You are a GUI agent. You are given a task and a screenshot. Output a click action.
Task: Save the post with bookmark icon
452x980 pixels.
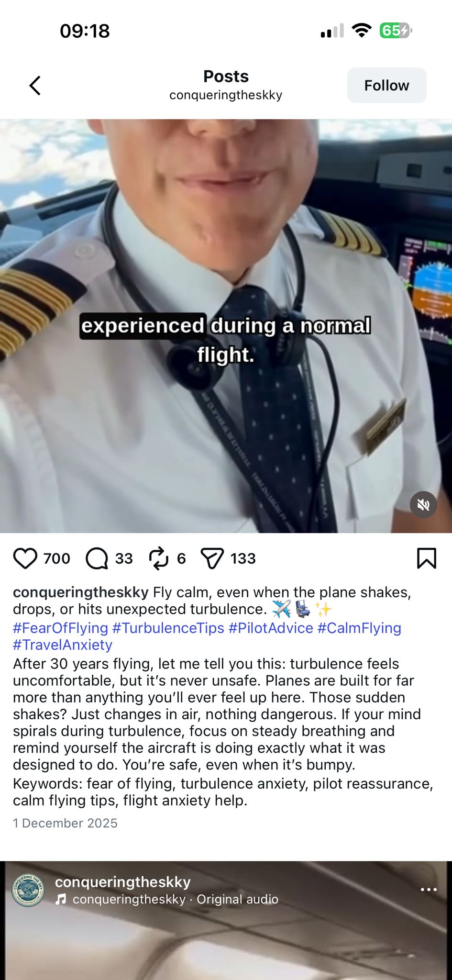tap(427, 558)
